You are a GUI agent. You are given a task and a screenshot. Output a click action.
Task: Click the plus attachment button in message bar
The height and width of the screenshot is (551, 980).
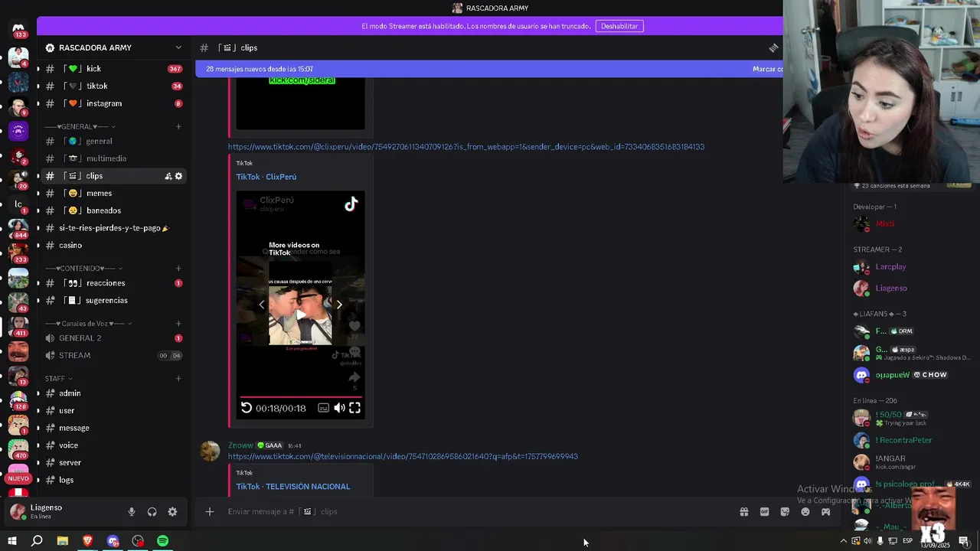pyautogui.click(x=210, y=511)
